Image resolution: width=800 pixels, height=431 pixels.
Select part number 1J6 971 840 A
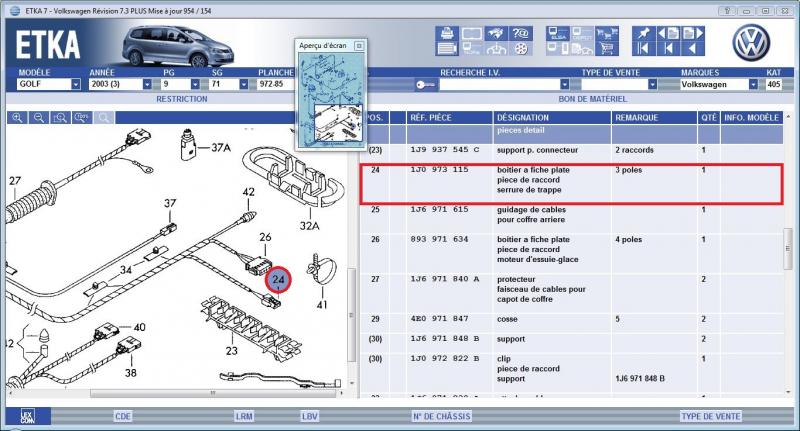(x=445, y=278)
